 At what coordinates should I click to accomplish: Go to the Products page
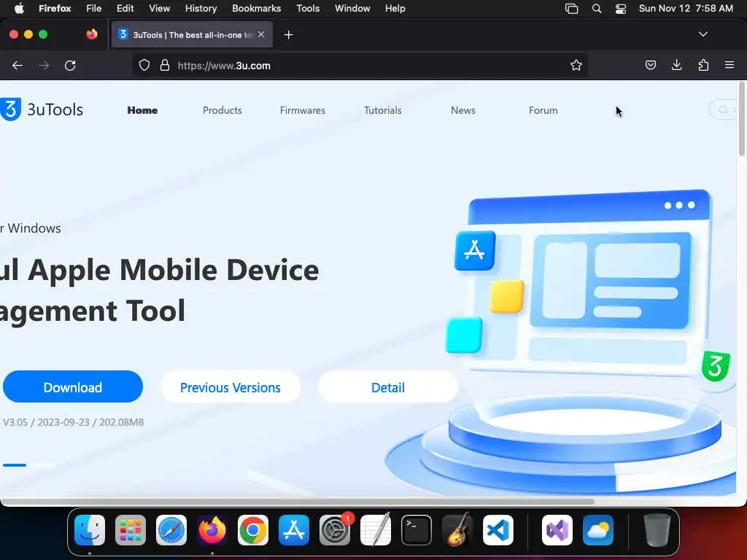(x=222, y=110)
